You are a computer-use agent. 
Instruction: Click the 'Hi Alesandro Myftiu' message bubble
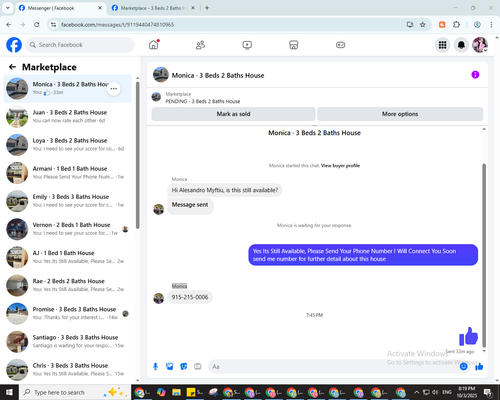tap(225, 190)
